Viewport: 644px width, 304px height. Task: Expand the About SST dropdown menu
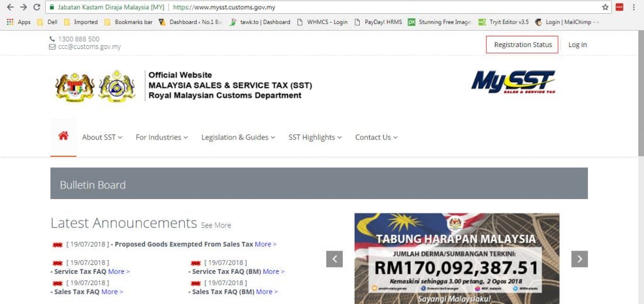click(x=102, y=138)
